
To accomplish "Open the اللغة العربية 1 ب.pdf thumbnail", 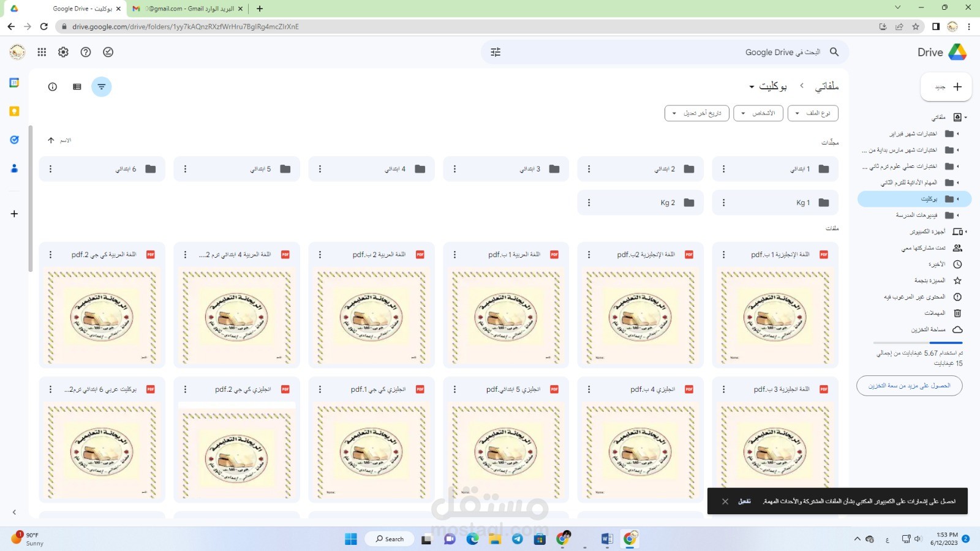I will pos(506,317).
